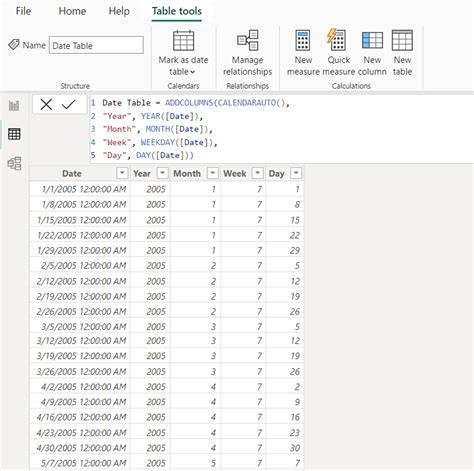Open the File menu
The height and width of the screenshot is (471, 474).
[x=23, y=11]
